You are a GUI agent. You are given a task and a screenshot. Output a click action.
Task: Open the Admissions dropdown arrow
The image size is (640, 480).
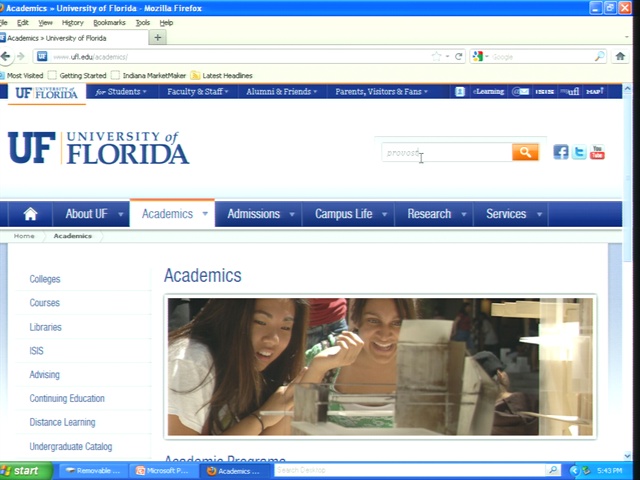tap(292, 214)
